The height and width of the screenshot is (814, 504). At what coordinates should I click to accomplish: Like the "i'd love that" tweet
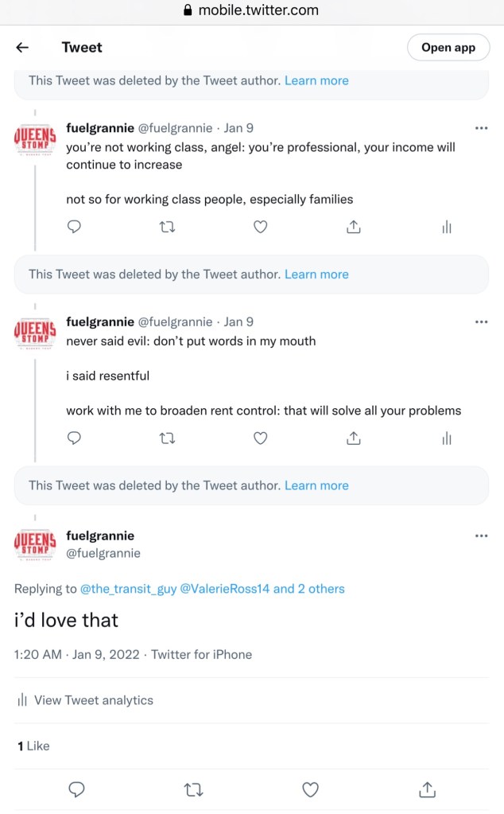tap(311, 789)
